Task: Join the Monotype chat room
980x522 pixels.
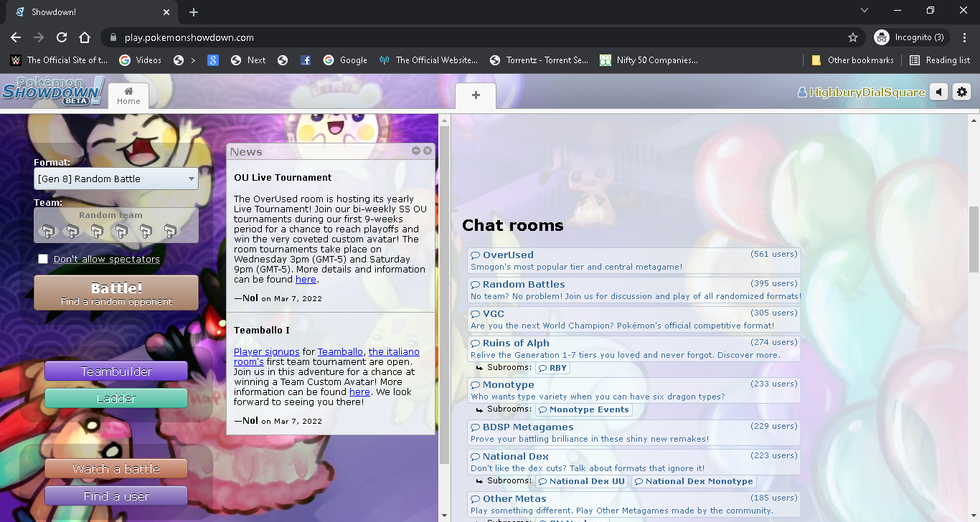Action: [634, 390]
